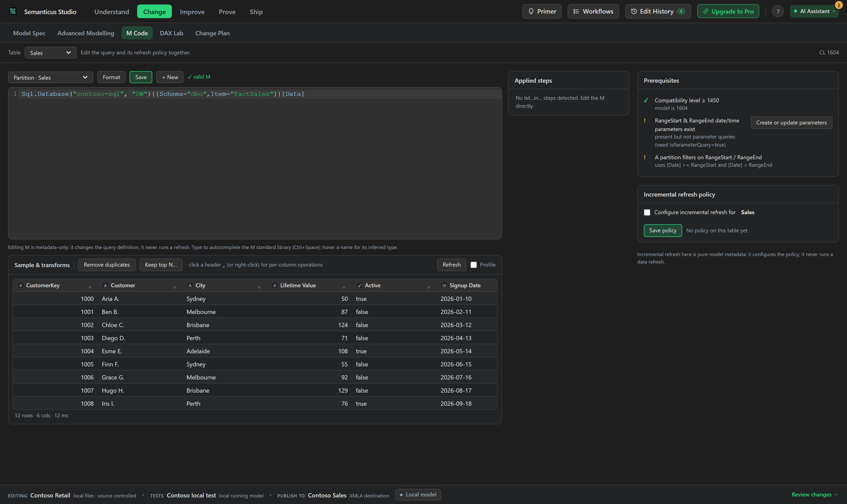This screenshot has width=847, height=504.
Task: Select the Aria A. customer cell
Action: [140, 299]
